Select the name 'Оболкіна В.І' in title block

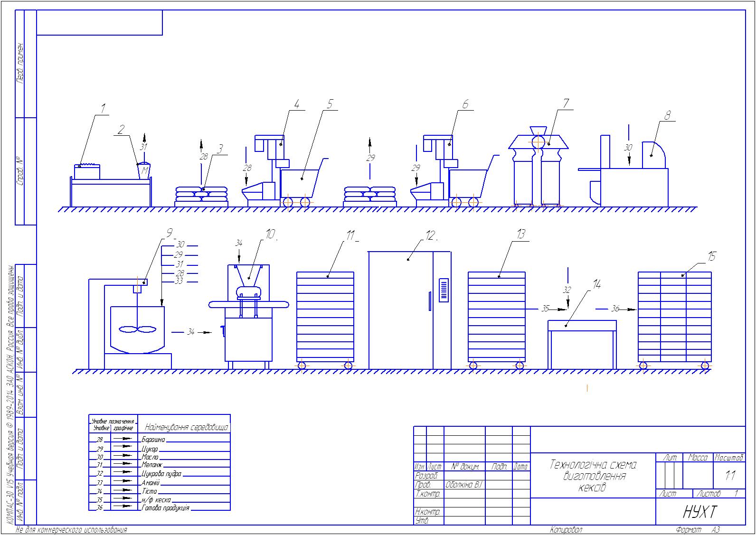pos(463,485)
